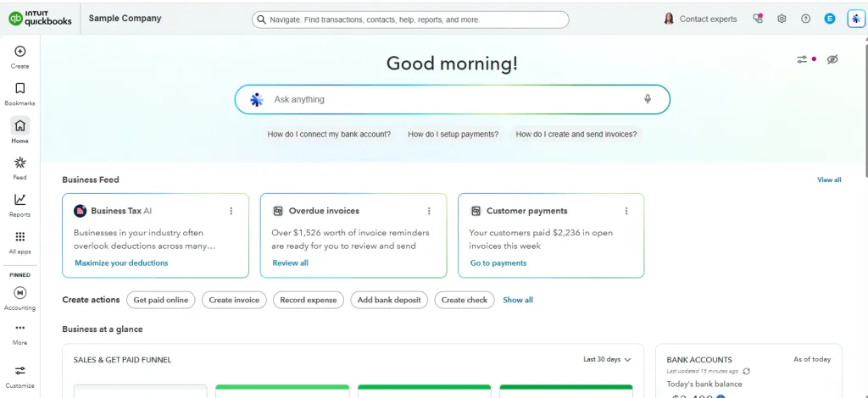Open Overdue invoices card options menu
This screenshot has width=868, height=398.
[x=428, y=211]
